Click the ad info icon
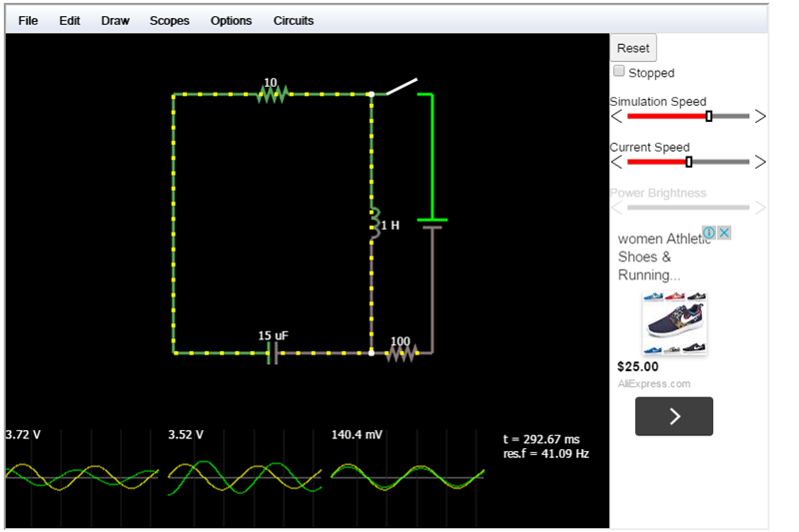 tap(709, 233)
